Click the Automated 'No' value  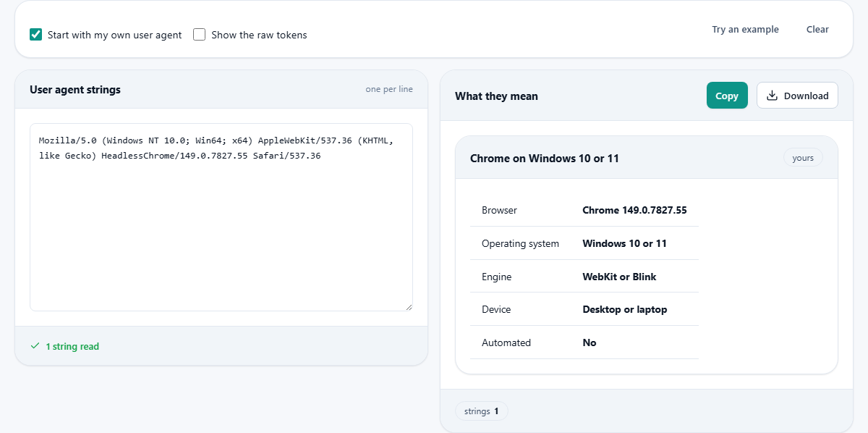click(590, 342)
